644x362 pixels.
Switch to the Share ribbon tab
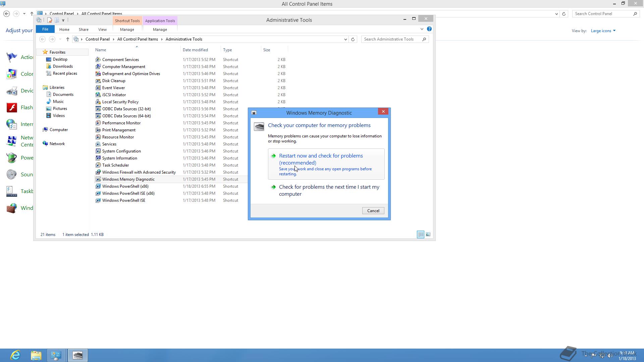click(84, 29)
